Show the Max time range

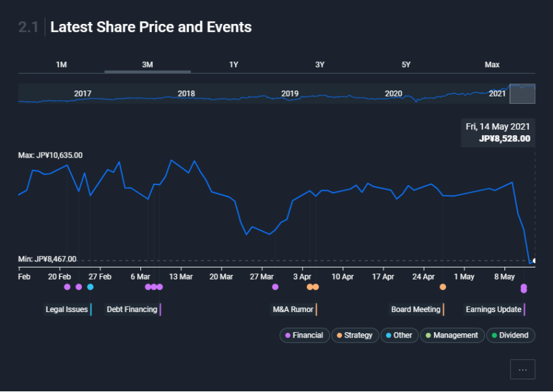tap(492, 65)
